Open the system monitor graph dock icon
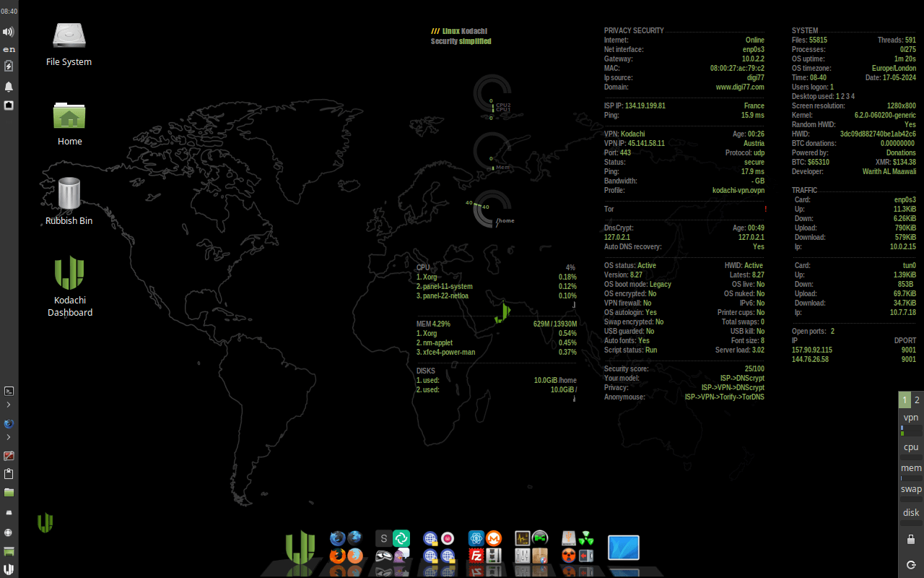Image resolution: width=924 pixels, height=578 pixels. (x=522, y=538)
